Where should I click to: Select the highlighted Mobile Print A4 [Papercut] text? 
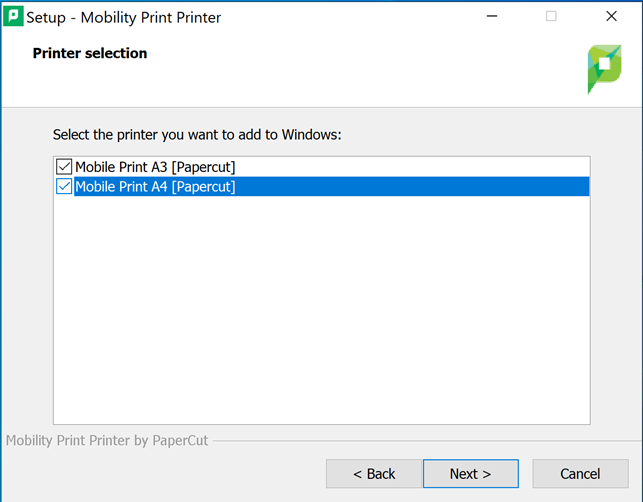point(155,187)
